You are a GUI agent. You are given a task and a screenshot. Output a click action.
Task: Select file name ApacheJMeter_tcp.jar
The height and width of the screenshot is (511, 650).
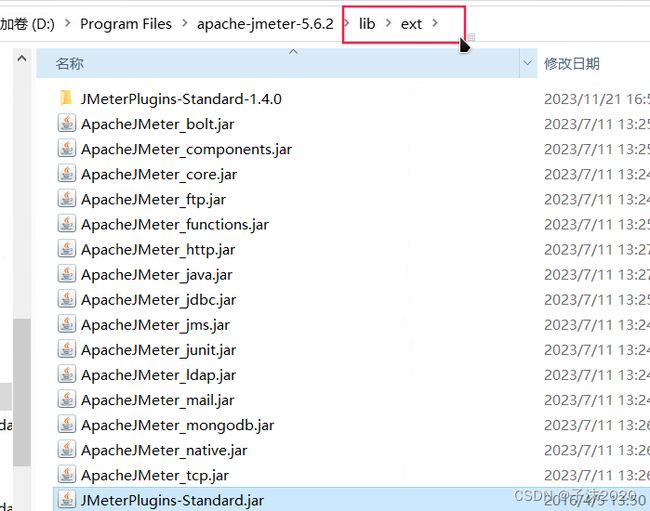[x=155, y=475]
